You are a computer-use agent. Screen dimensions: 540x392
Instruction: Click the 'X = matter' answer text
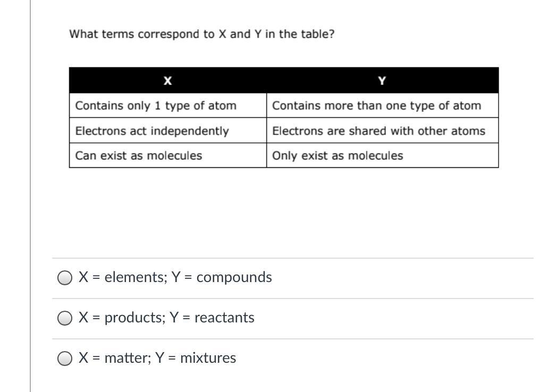115,358
